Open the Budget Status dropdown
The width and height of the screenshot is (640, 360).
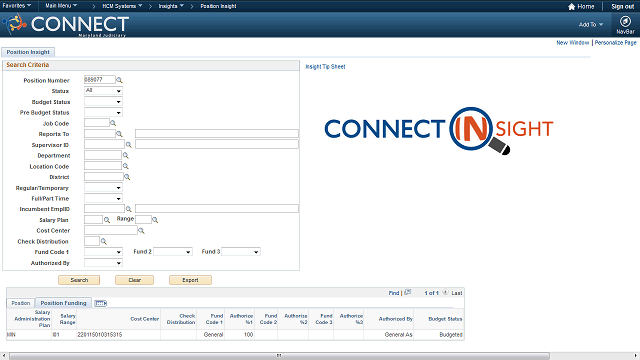point(103,102)
